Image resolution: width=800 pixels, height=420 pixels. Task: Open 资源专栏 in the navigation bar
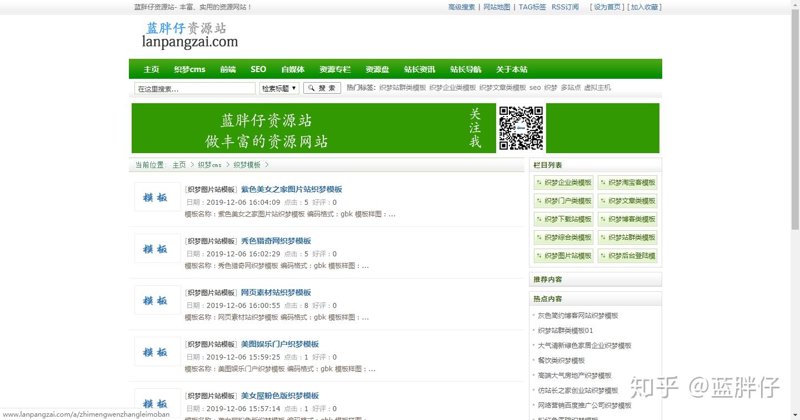click(335, 69)
